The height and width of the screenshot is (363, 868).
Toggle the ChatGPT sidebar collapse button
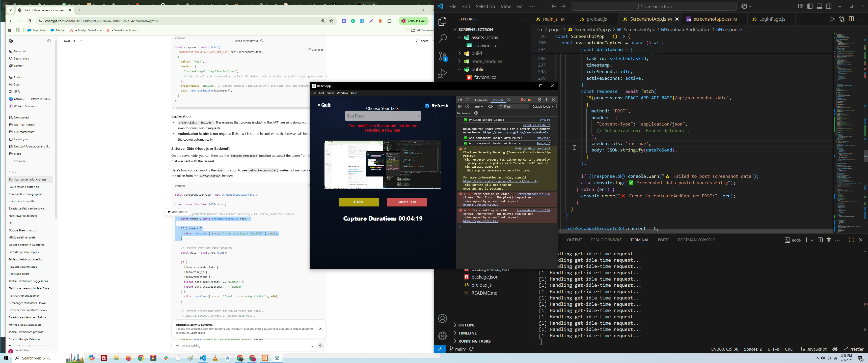pyautogui.click(x=49, y=41)
